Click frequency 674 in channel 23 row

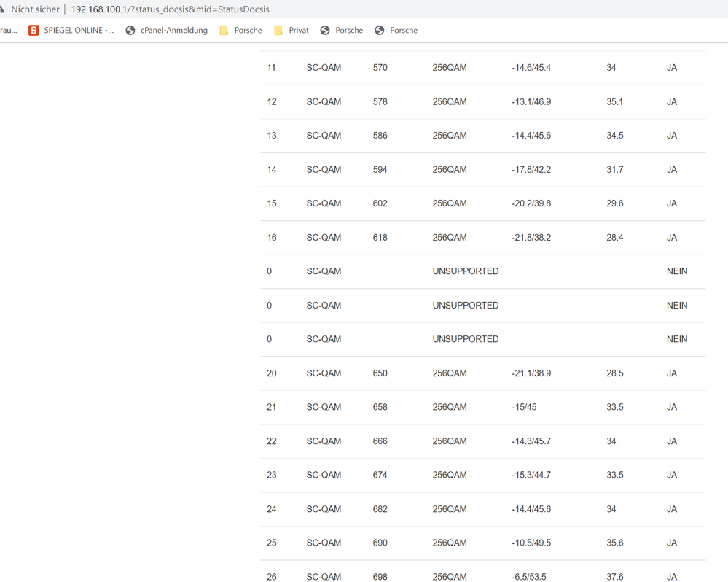[380, 475]
